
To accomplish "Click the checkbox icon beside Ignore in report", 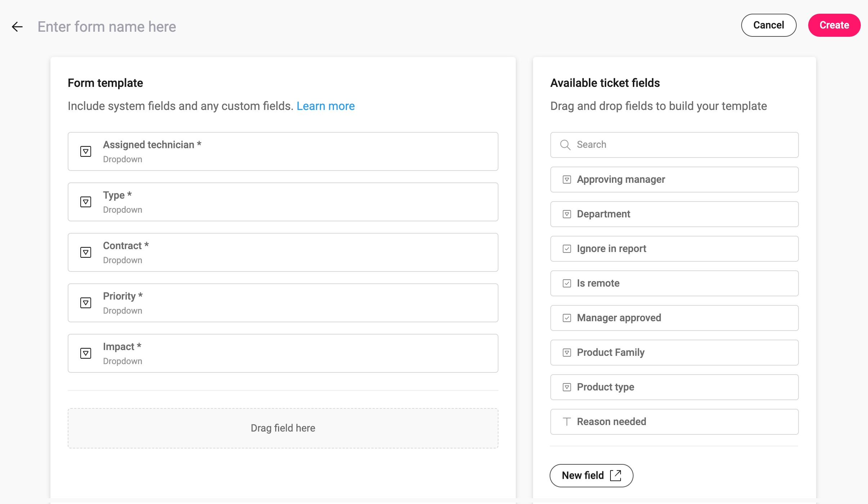I will pos(567,248).
